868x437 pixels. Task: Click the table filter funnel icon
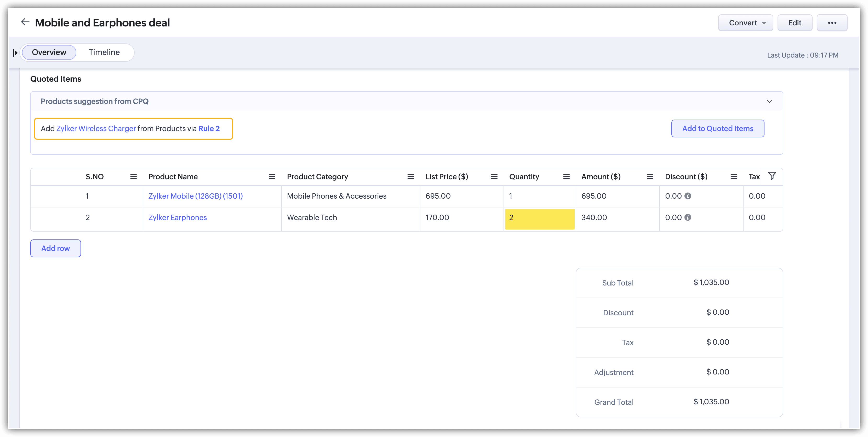point(772,176)
